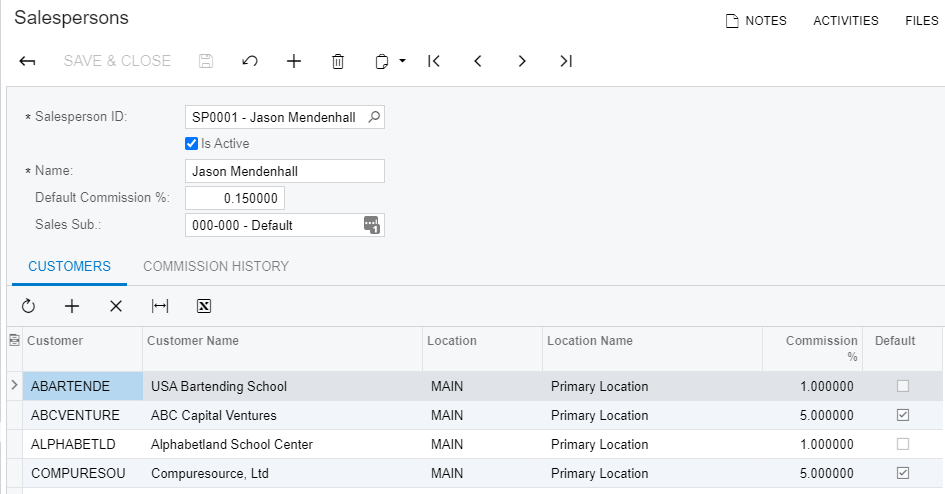The width and height of the screenshot is (945, 494).
Task: Toggle Default checkbox for ALPHABETLD row
Action: 903,444
